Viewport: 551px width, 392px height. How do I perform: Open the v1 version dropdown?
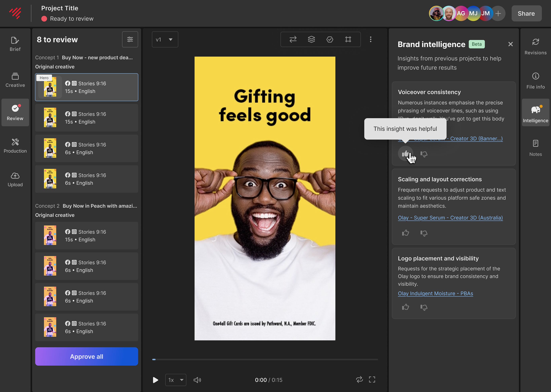tap(165, 39)
